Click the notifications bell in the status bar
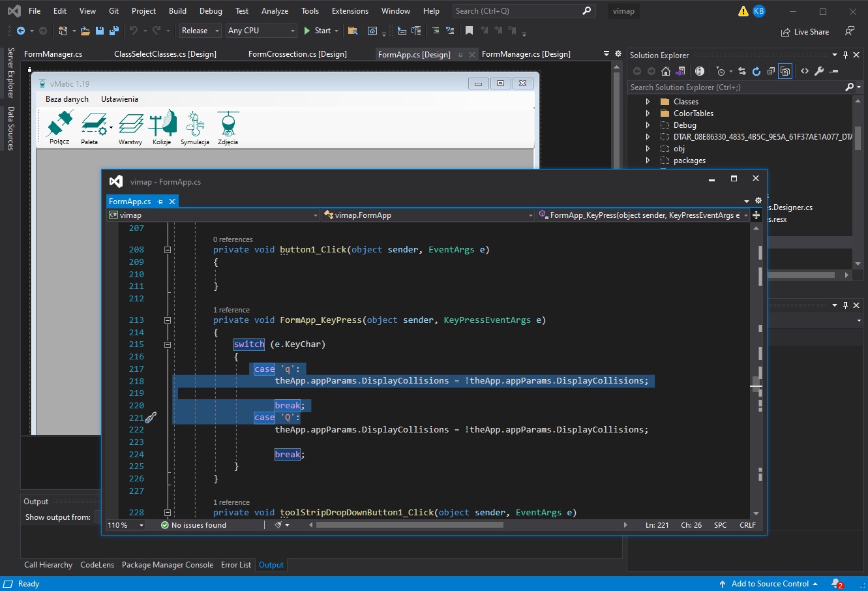Viewport: 868px width, 591px height. pyautogui.click(x=837, y=584)
